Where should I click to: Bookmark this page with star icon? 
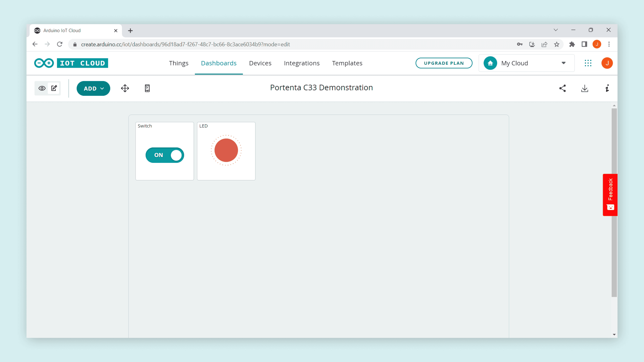[x=556, y=44]
